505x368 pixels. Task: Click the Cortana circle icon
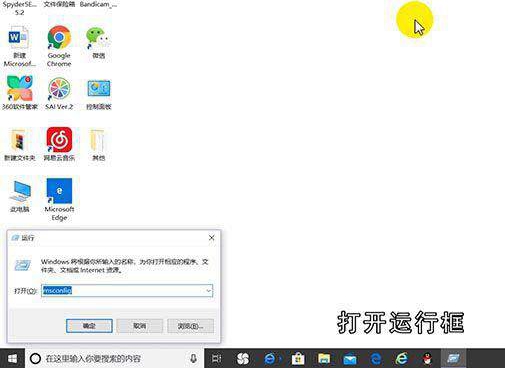[35, 359]
